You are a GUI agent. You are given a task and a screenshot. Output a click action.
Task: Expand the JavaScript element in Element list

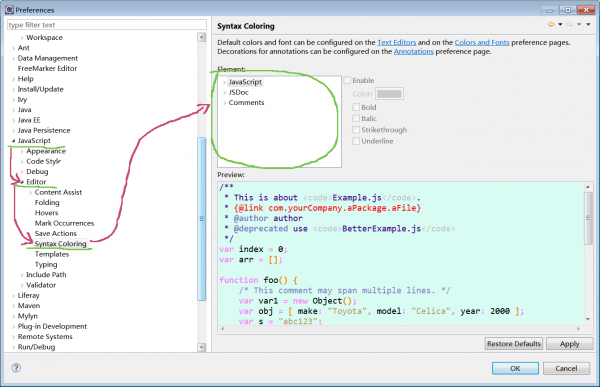coord(225,82)
